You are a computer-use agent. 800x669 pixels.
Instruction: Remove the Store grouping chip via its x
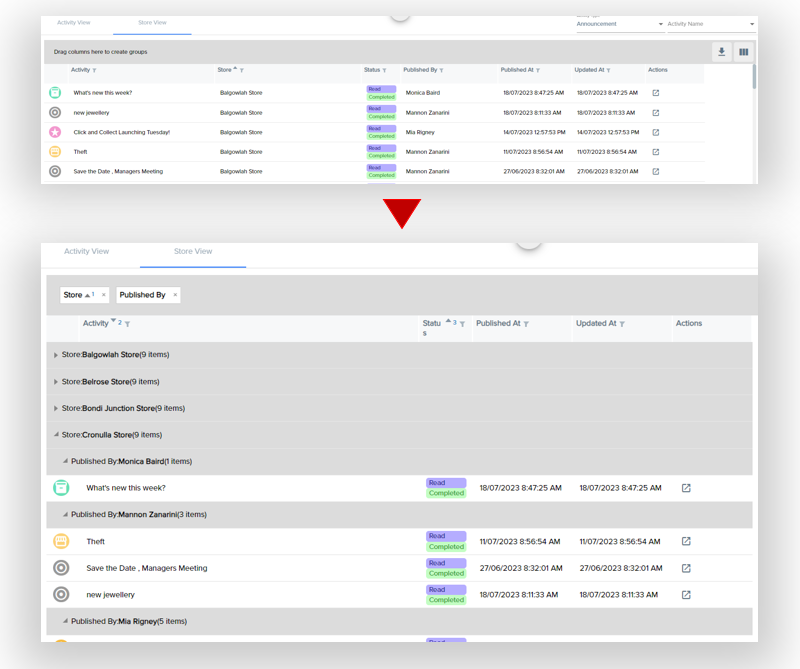click(x=103, y=295)
